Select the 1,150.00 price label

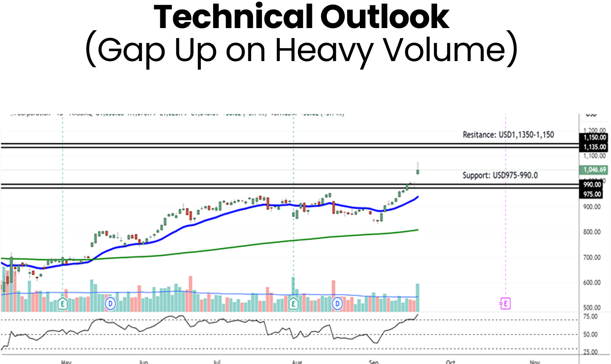click(x=594, y=137)
